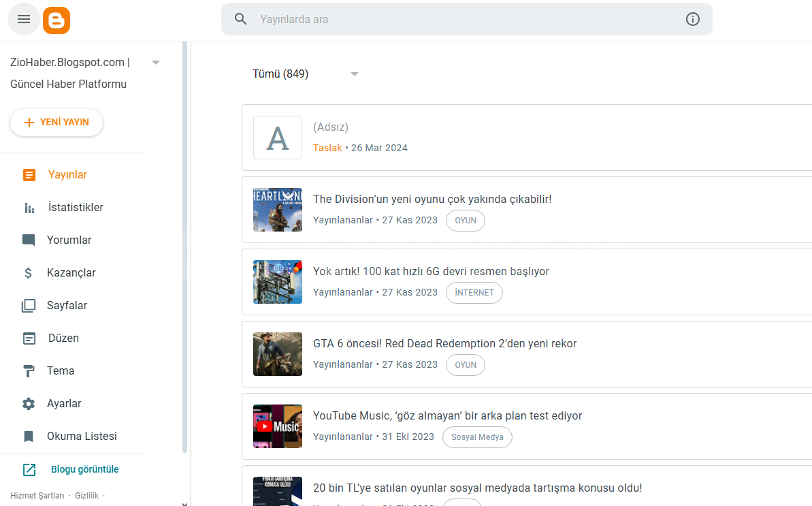Open Hizmet Şartları link
This screenshot has width=812, height=506.
pyautogui.click(x=37, y=496)
